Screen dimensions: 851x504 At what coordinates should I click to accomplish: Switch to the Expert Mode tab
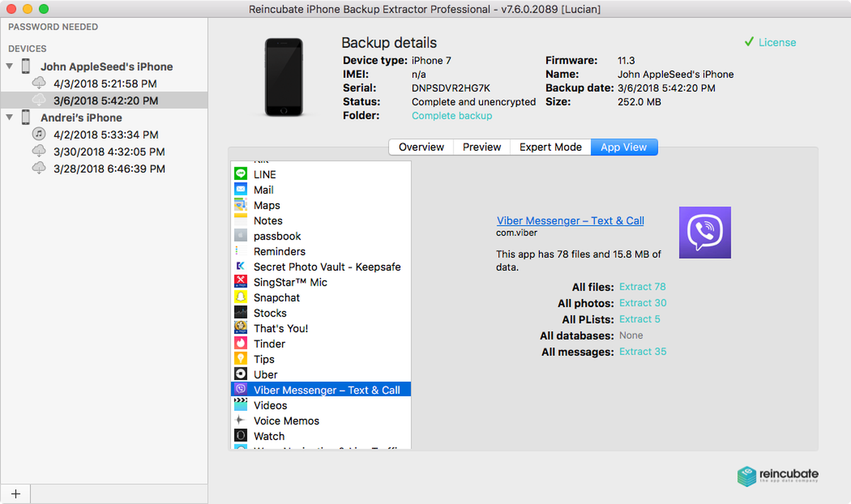click(x=550, y=147)
